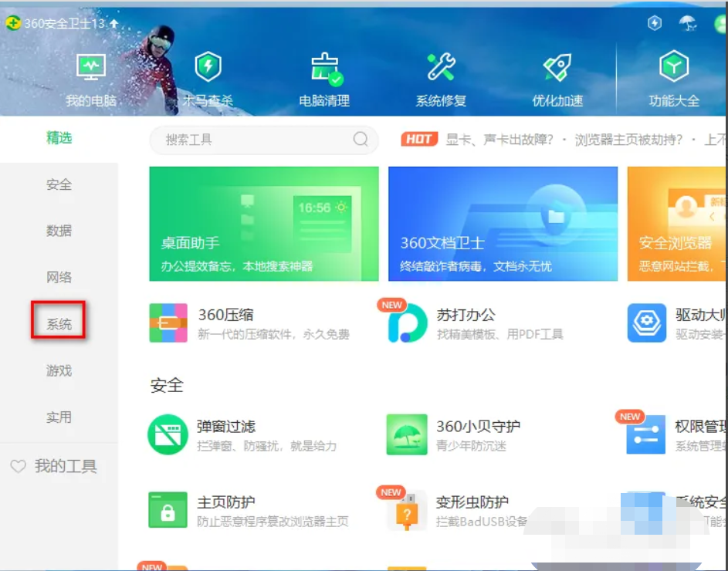Image resolution: width=728 pixels, height=571 pixels.
Task: Click the 变形虫防护 title text
Action: point(472,502)
